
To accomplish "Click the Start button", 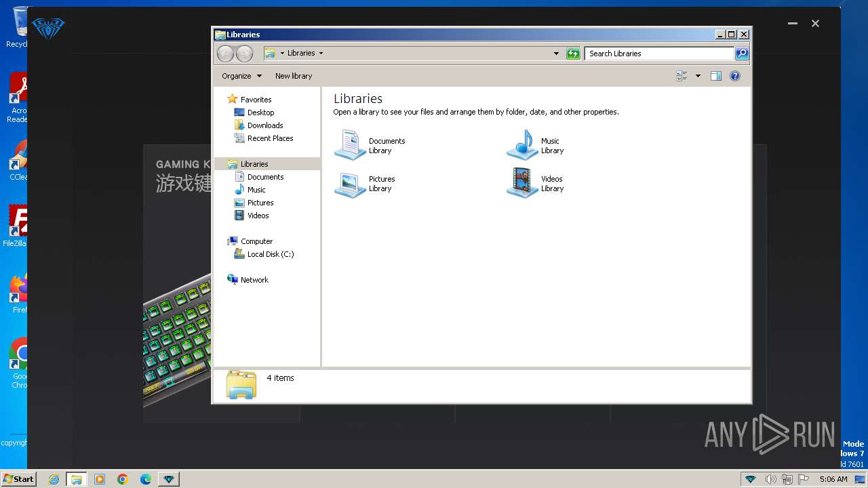I will (18, 479).
